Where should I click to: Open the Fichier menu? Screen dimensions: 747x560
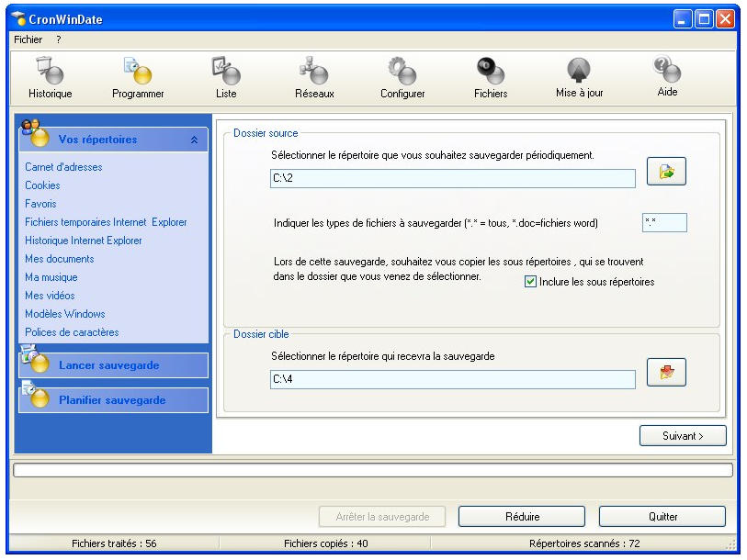(x=28, y=39)
